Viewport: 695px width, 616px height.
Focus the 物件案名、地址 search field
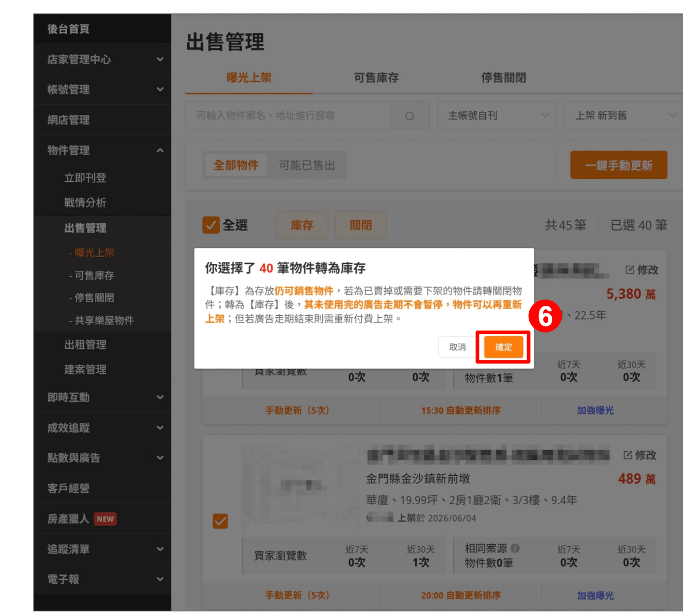click(288, 115)
